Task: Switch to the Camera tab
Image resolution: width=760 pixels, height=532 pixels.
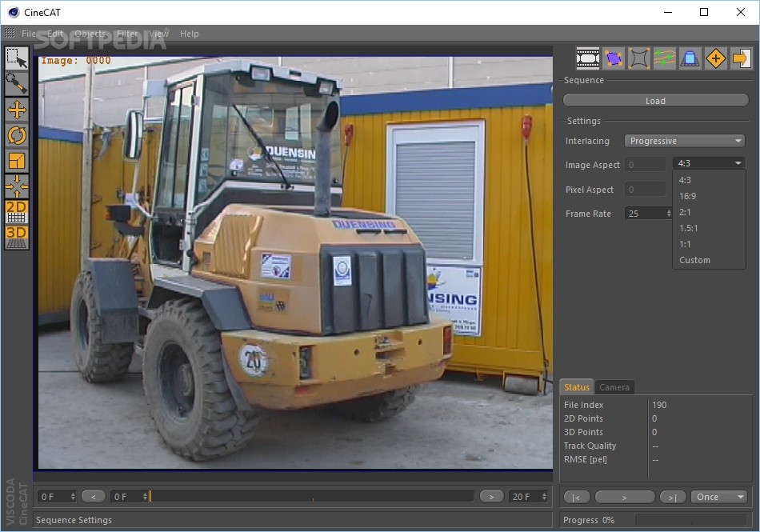Action: (x=614, y=387)
